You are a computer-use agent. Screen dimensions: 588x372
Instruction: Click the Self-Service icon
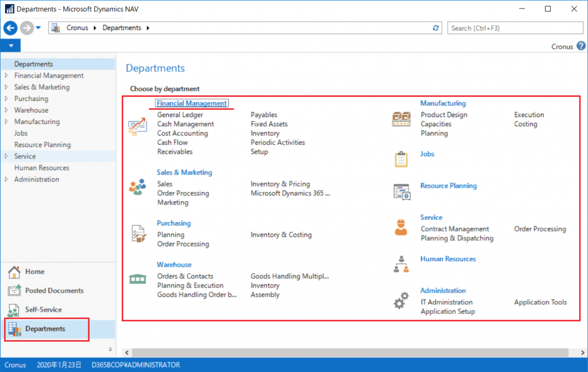point(14,310)
